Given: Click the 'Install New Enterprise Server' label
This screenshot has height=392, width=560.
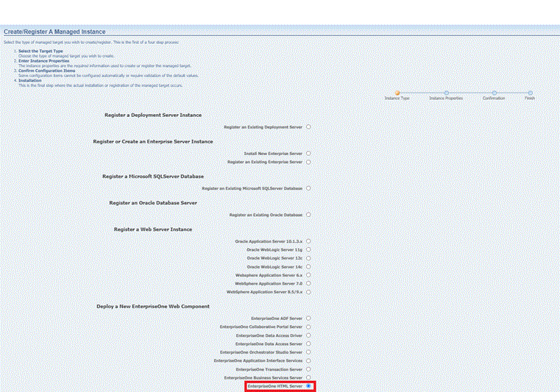Looking at the screenshot, I should pos(273,154).
